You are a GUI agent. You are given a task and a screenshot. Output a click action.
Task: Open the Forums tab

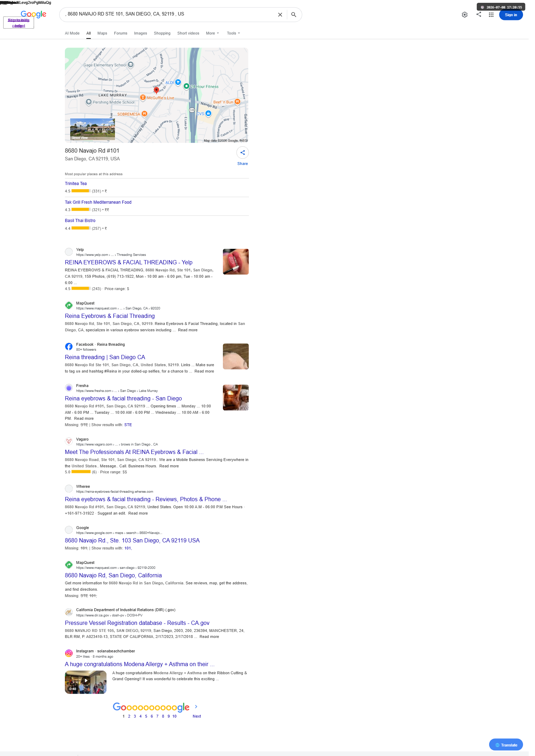[x=121, y=33]
